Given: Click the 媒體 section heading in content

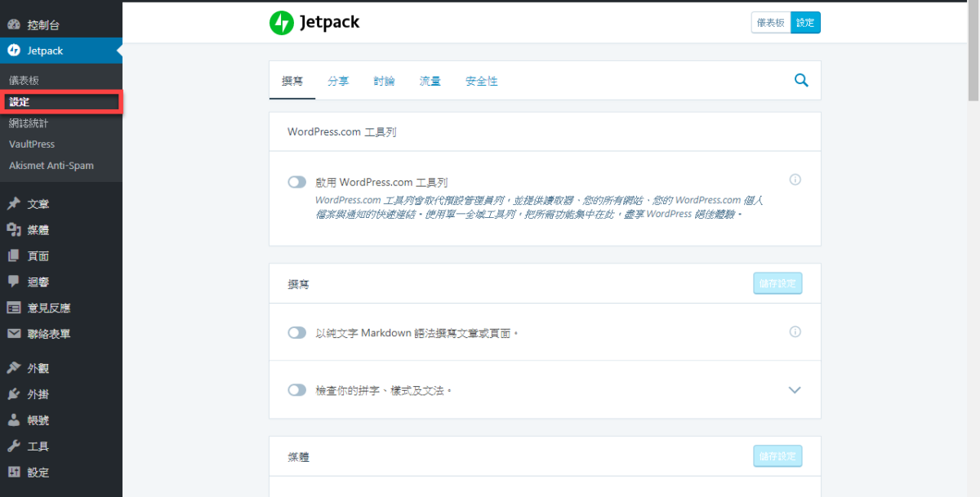Looking at the screenshot, I should (x=298, y=458).
